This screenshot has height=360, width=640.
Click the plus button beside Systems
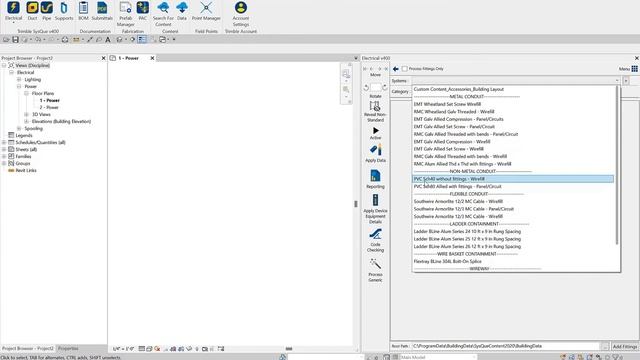pyautogui.click(x=626, y=81)
